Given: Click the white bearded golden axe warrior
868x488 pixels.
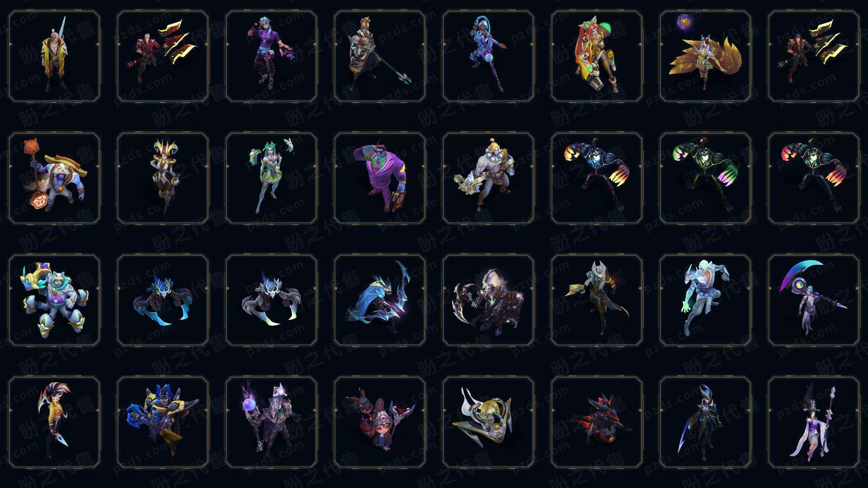Looking at the screenshot, I should click(488, 178).
